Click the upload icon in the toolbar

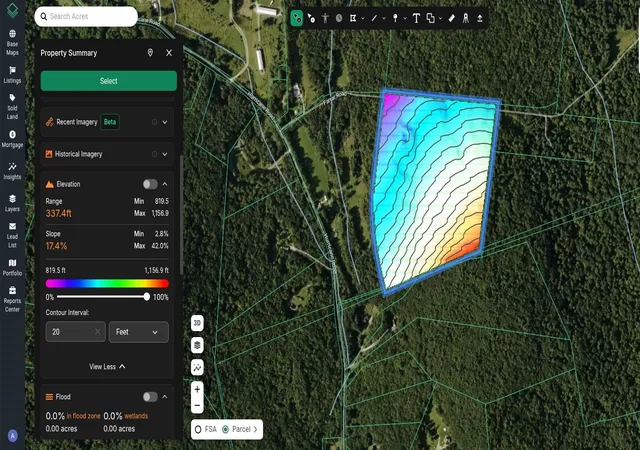(x=480, y=18)
